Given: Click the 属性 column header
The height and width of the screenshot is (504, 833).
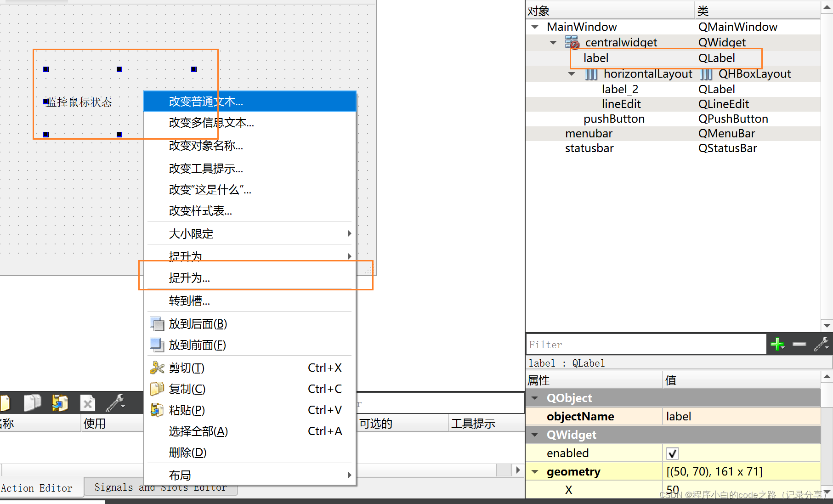Looking at the screenshot, I should click(x=594, y=380).
